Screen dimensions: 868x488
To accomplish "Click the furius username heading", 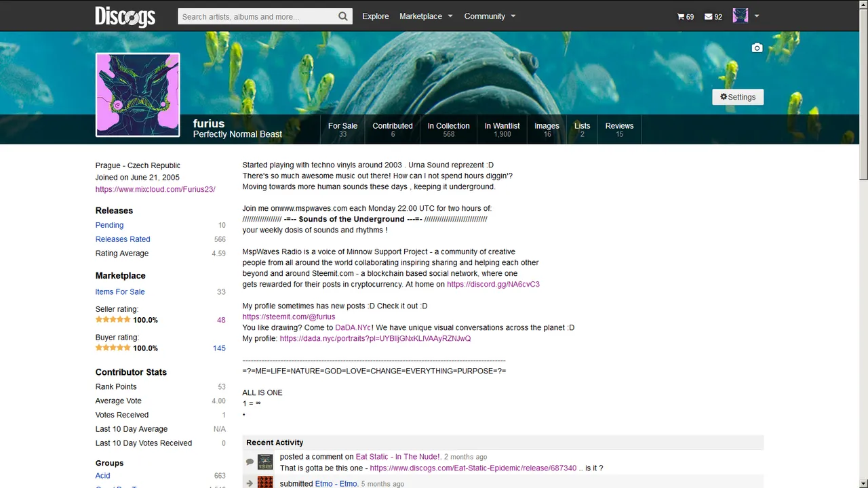I will click(209, 123).
